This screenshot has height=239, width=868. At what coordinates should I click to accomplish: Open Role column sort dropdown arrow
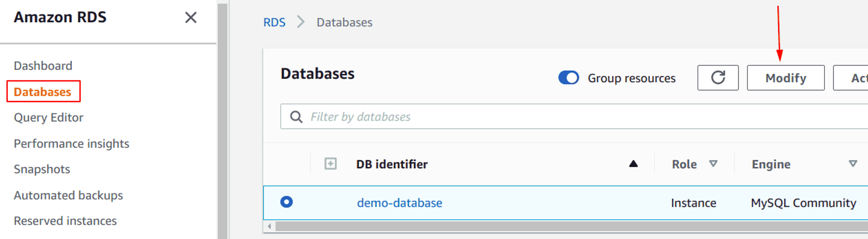click(x=713, y=164)
